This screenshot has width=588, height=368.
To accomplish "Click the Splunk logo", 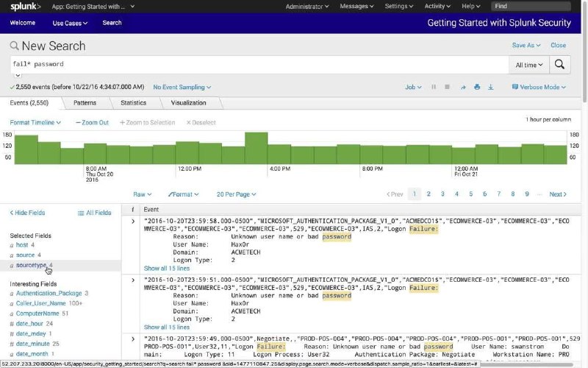I will 26,7.
